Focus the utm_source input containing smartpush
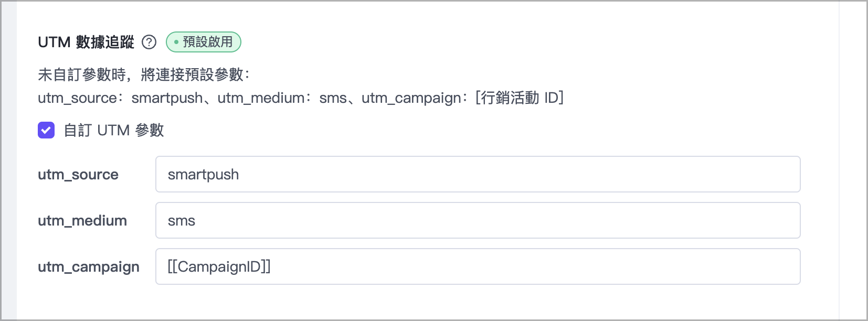868x321 pixels. point(478,174)
